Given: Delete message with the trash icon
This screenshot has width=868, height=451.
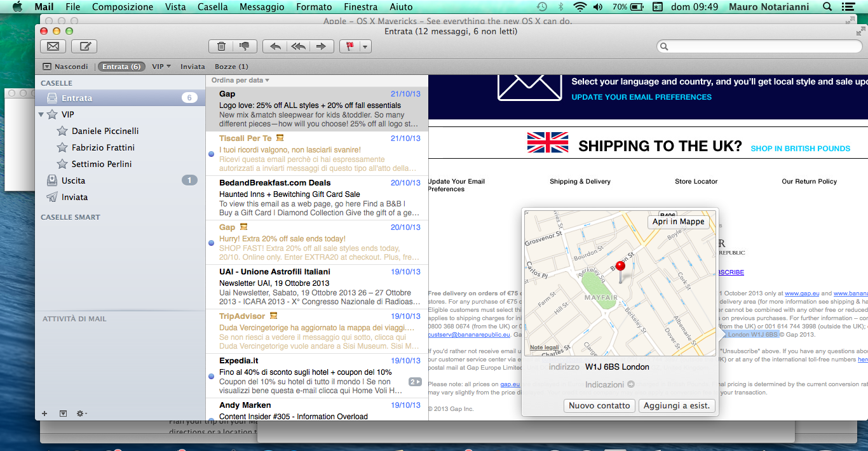Looking at the screenshot, I should tap(221, 46).
